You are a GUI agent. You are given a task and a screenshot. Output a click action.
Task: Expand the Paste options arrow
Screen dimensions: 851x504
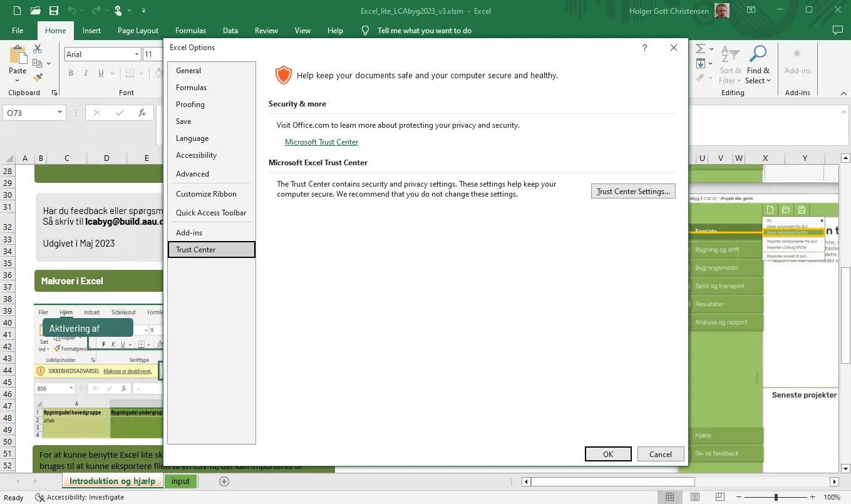[x=18, y=80]
